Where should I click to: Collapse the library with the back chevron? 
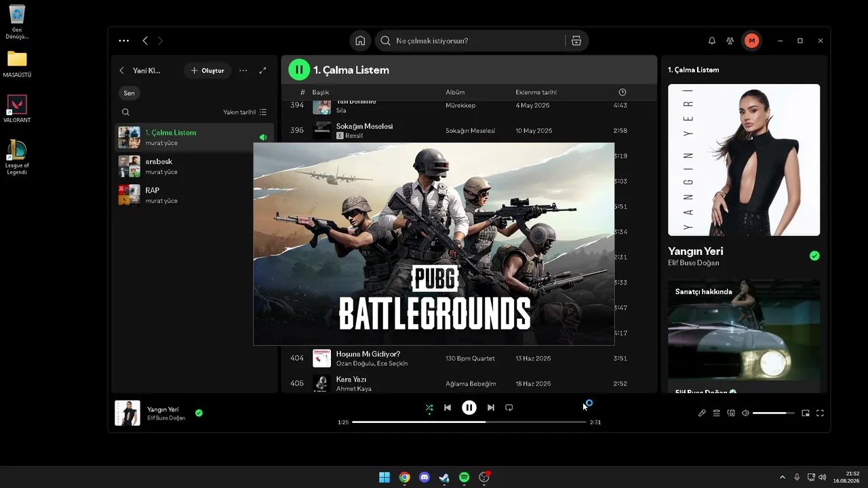[x=121, y=70]
